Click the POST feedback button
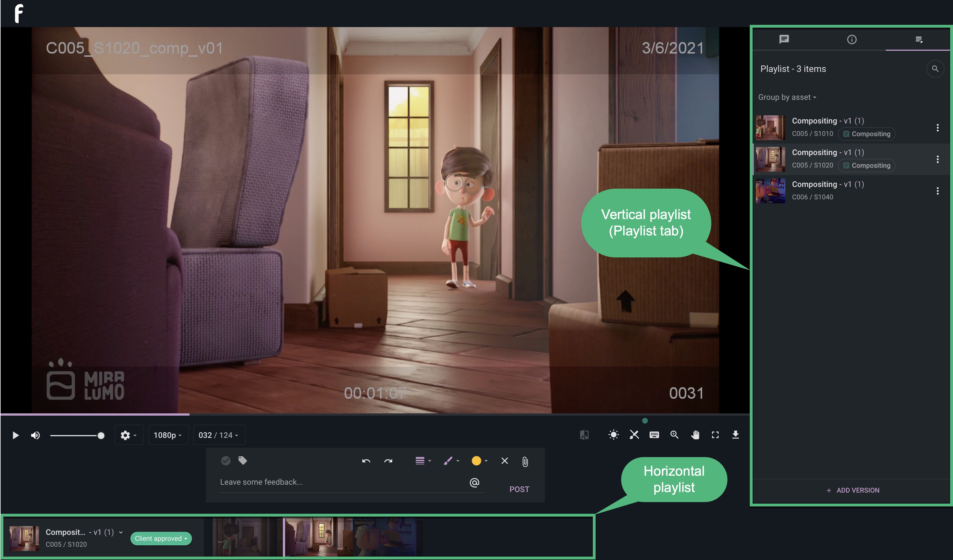The height and width of the screenshot is (560, 953). click(x=519, y=489)
